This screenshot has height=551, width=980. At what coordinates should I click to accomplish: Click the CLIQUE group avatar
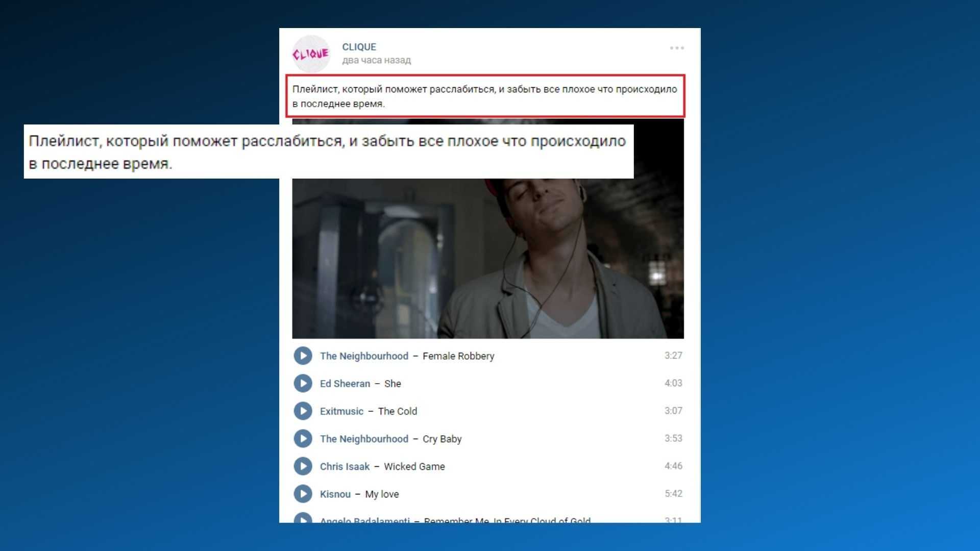coord(311,54)
